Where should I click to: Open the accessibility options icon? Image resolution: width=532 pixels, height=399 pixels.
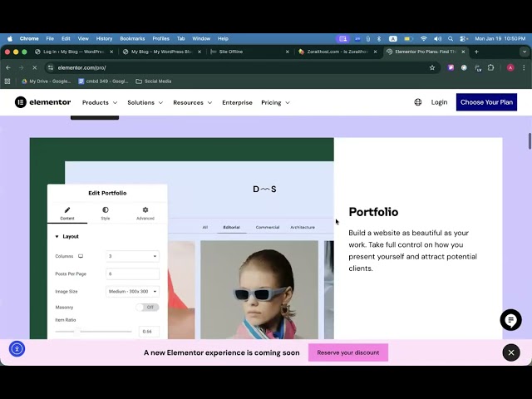pyautogui.click(x=17, y=349)
